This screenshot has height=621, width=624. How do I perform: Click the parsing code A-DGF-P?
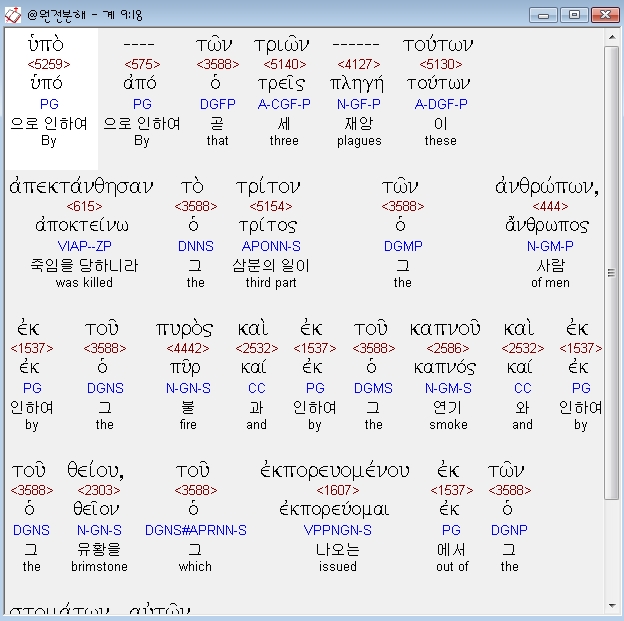[x=441, y=104]
